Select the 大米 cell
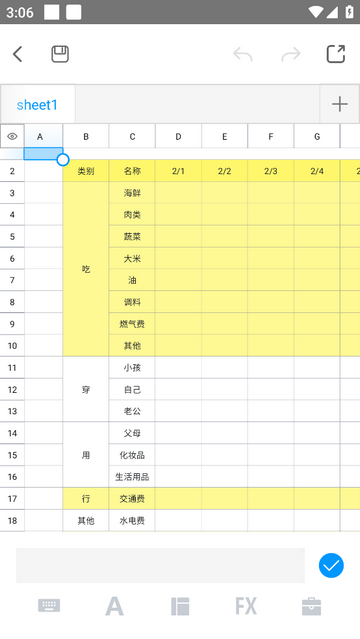The image size is (360, 639). [x=132, y=258]
